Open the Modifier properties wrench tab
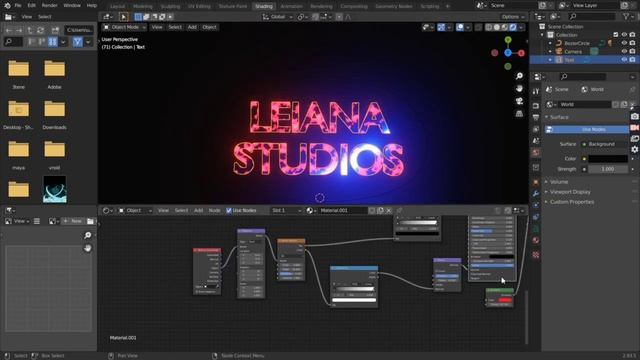This screenshot has height=360, width=640. 536,193
